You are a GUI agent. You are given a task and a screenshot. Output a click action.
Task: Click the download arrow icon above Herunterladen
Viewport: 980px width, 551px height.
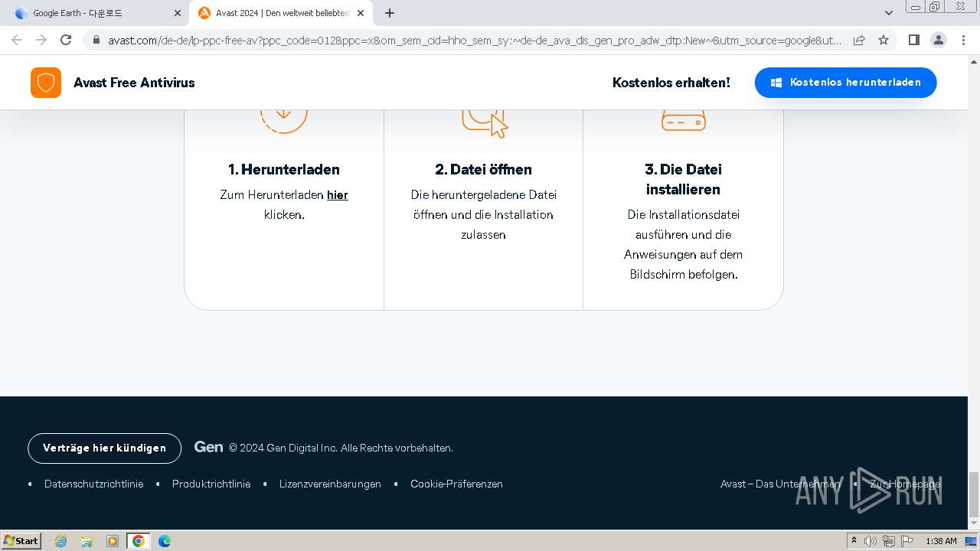click(284, 121)
